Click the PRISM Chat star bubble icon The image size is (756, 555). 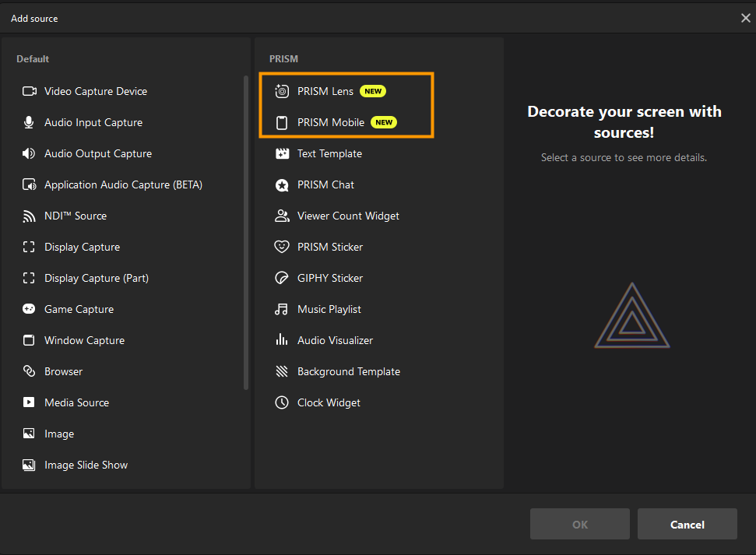pos(282,184)
